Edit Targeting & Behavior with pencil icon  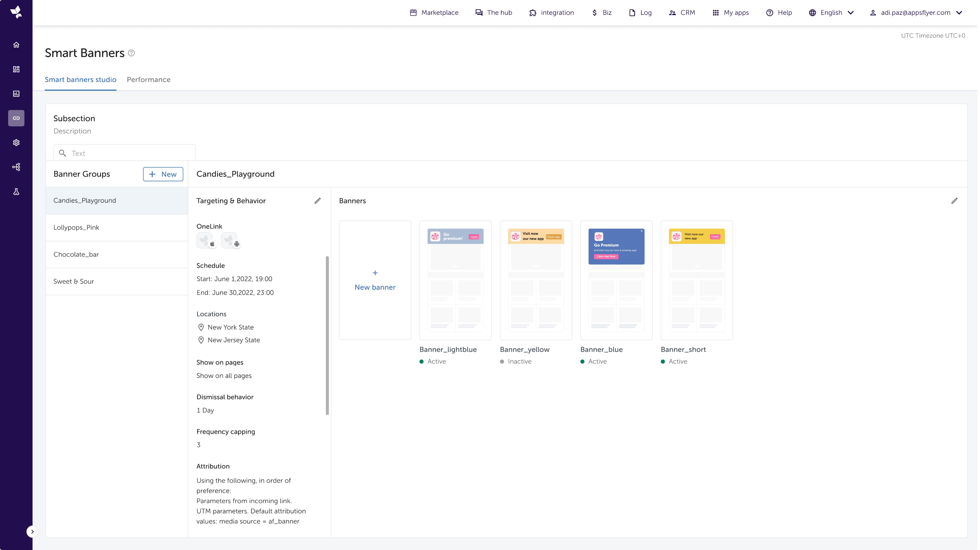click(317, 201)
